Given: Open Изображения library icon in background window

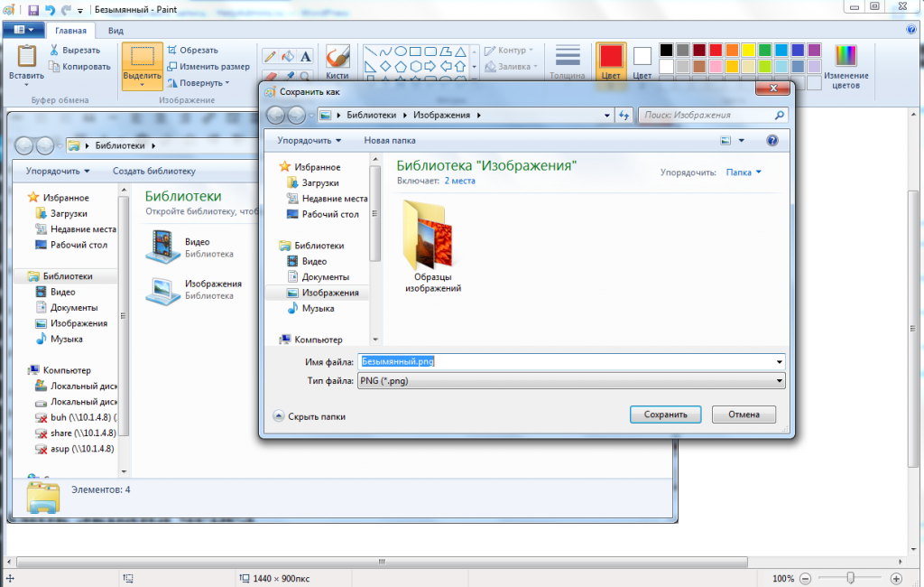Looking at the screenshot, I should point(163,291).
